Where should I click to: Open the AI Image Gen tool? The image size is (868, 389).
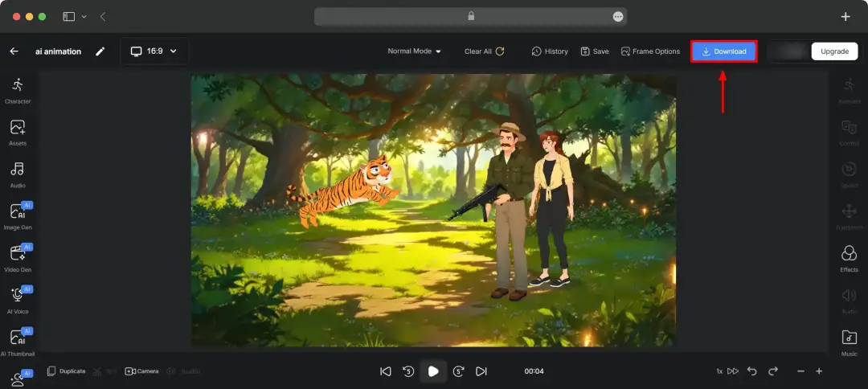pos(18,216)
